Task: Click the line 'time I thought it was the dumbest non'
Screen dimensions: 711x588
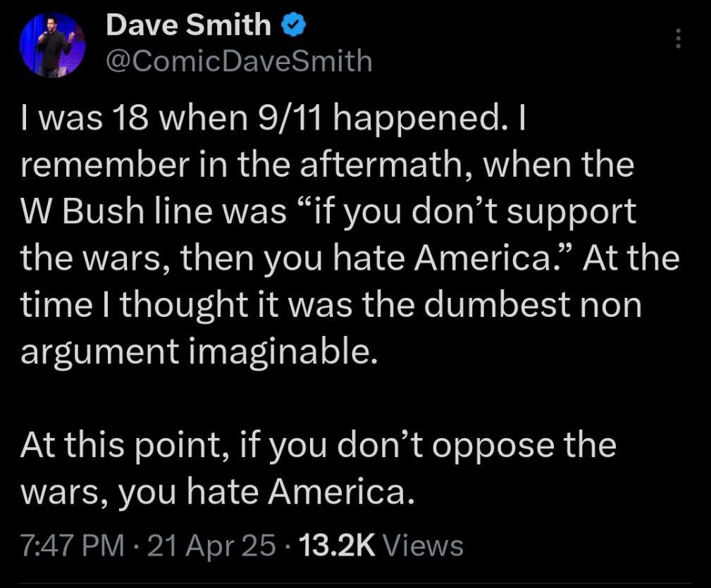Action: click(x=331, y=306)
